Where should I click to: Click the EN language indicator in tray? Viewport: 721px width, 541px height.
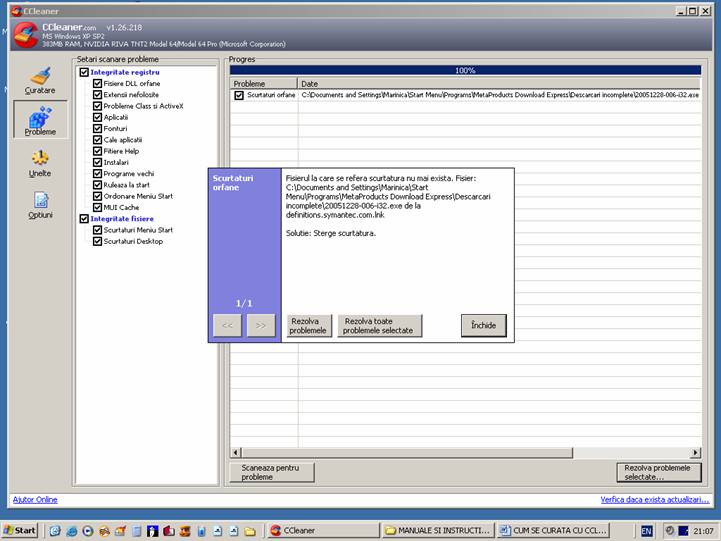647,529
